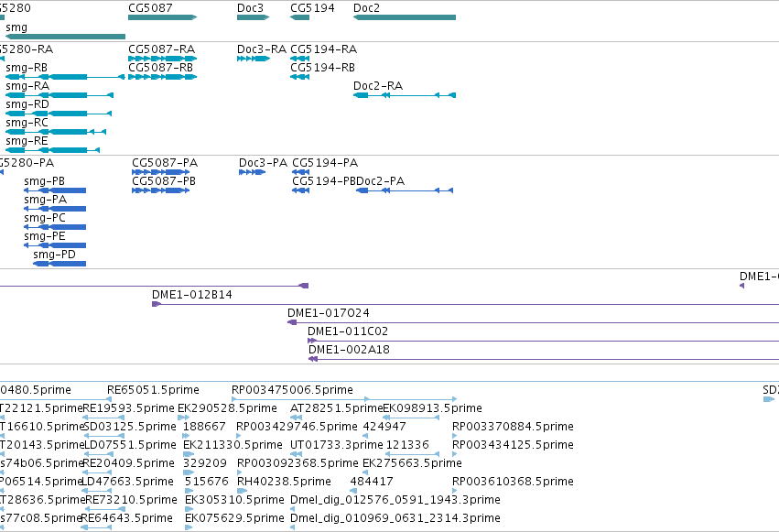Click the Dmel_dig_010969_0631_2314.3prime label
779x532 pixels.
[x=395, y=518]
